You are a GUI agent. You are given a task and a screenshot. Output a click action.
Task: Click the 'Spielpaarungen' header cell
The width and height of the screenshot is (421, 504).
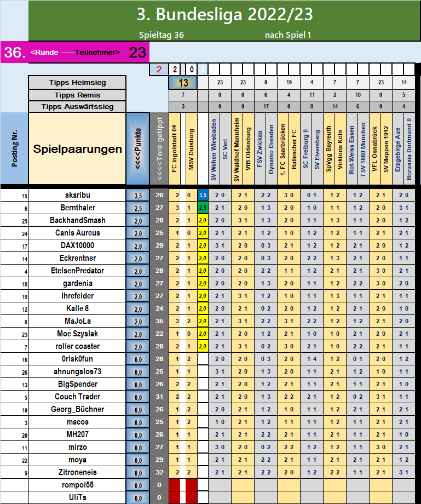click(77, 149)
